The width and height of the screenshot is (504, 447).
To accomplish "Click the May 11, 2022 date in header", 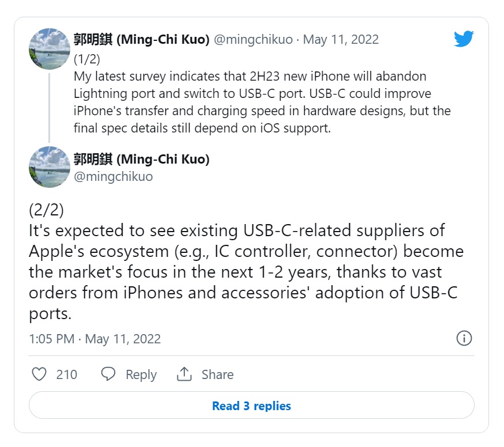I will (341, 40).
